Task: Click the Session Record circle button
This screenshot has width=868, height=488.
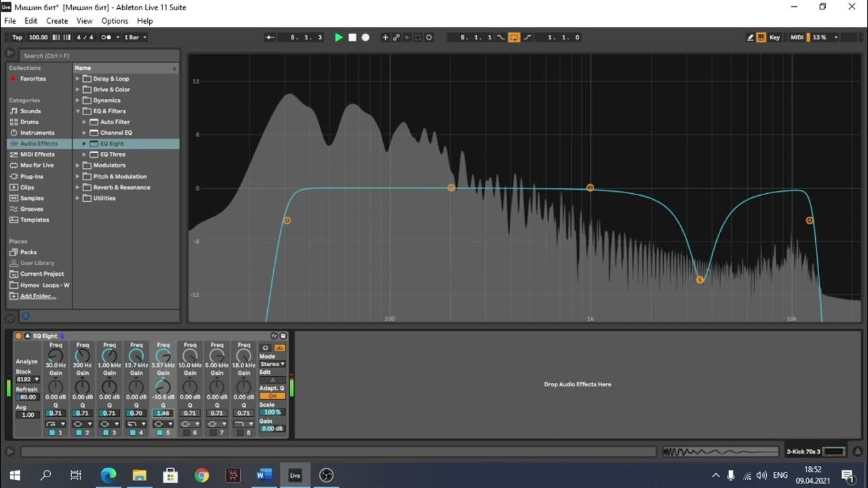Action: [429, 37]
